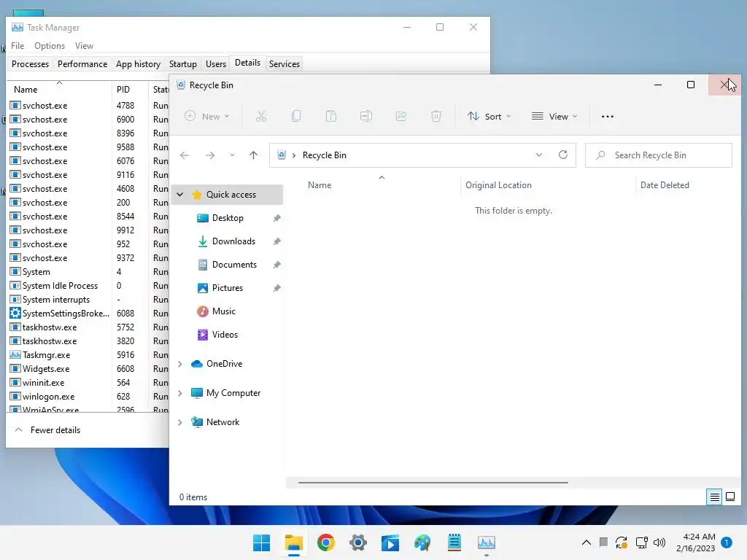Click the horizontal scrollbar in Recycle Bin
The image size is (747, 560).
tap(433, 483)
